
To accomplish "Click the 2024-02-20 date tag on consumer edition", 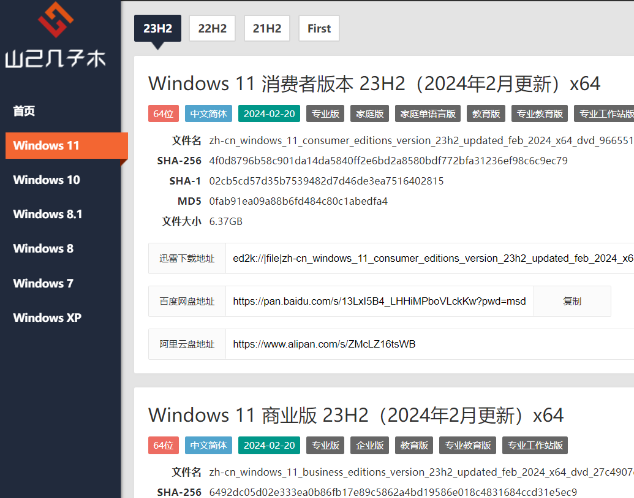I will coord(269,114).
